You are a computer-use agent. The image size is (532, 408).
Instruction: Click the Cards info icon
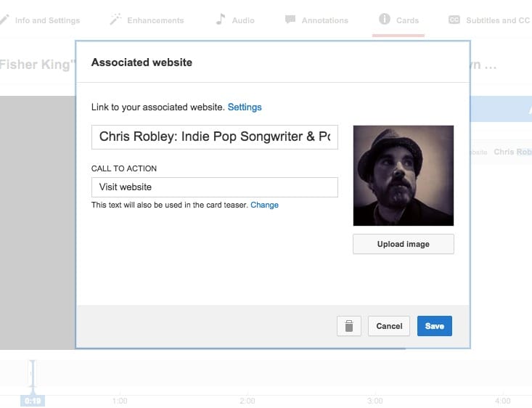pos(385,19)
